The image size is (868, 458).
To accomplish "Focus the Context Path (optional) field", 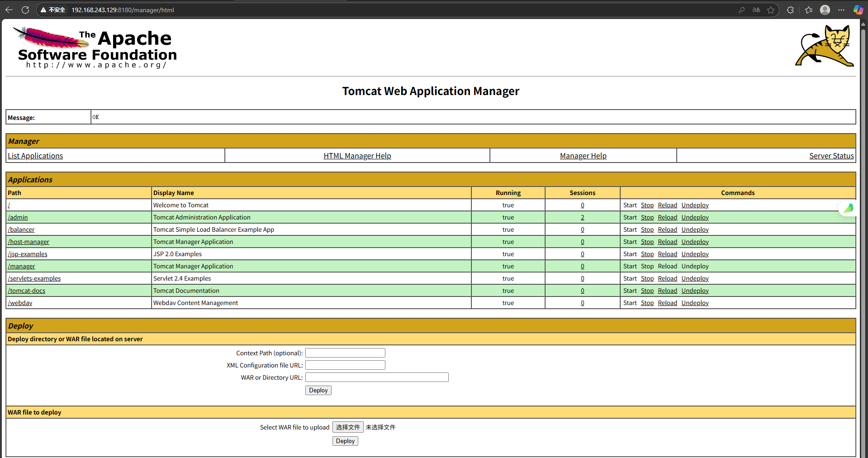I will (345, 353).
